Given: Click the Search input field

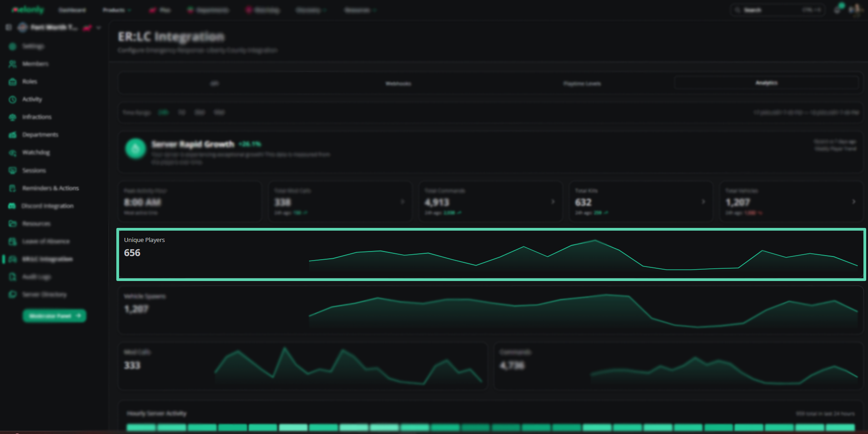Looking at the screenshot, I should point(778,10).
